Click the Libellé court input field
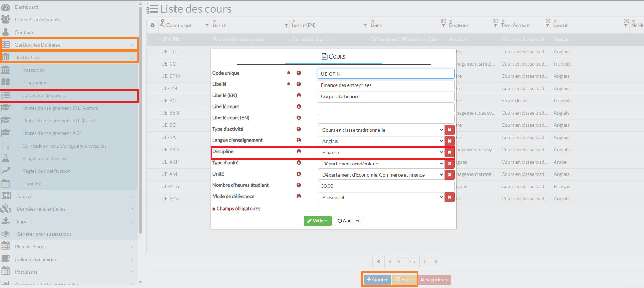Image resolution: width=644 pixels, height=288 pixels. click(x=386, y=107)
